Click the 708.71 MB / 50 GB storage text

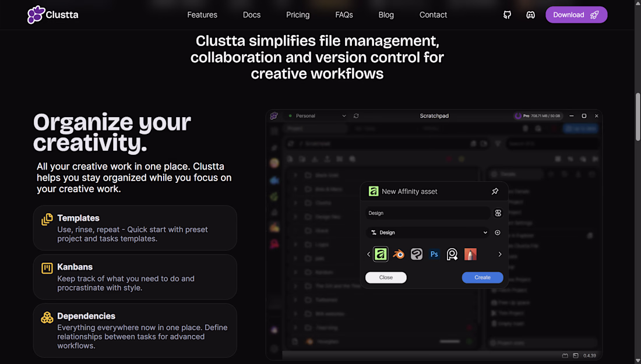[x=545, y=116]
